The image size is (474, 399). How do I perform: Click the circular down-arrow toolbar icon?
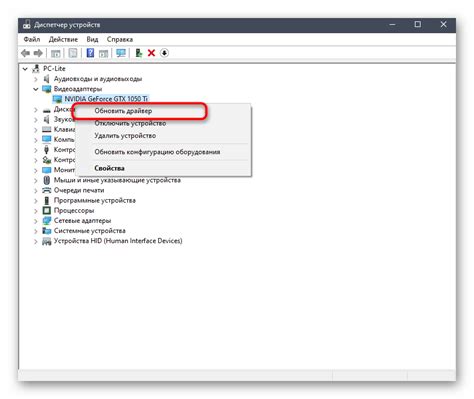coord(164,53)
